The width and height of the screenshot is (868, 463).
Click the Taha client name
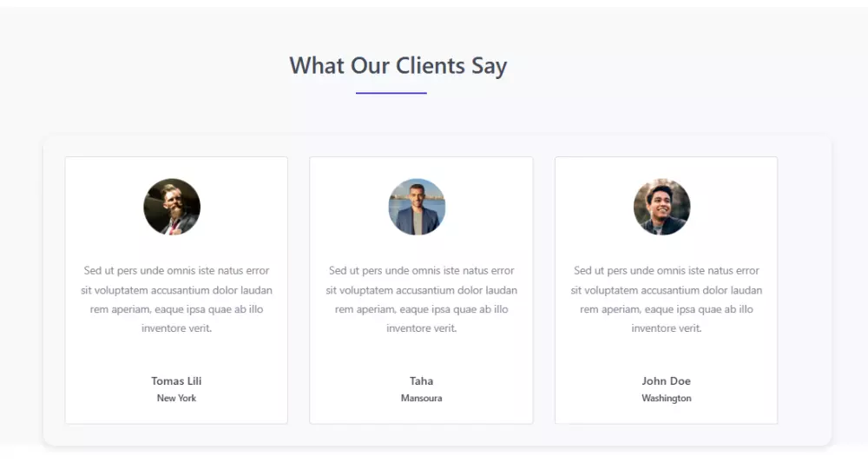[421, 380]
